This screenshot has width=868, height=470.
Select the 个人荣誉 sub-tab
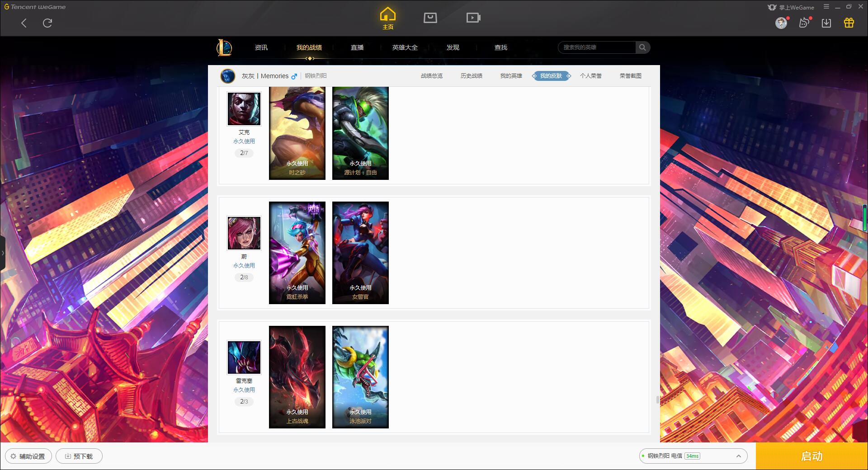pyautogui.click(x=591, y=76)
